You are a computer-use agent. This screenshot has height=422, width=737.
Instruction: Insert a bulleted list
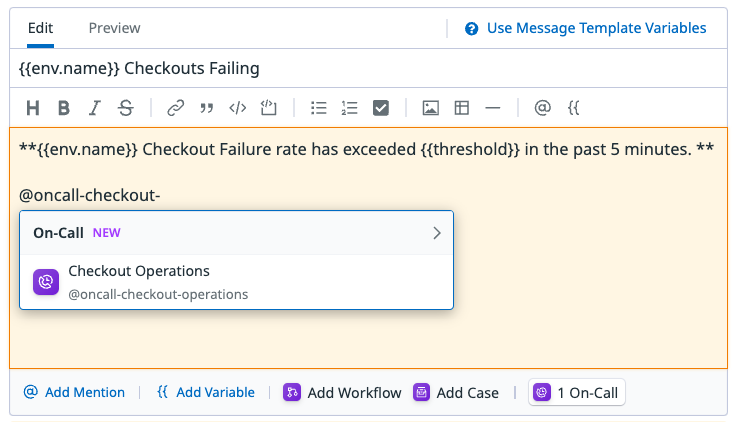[319, 108]
